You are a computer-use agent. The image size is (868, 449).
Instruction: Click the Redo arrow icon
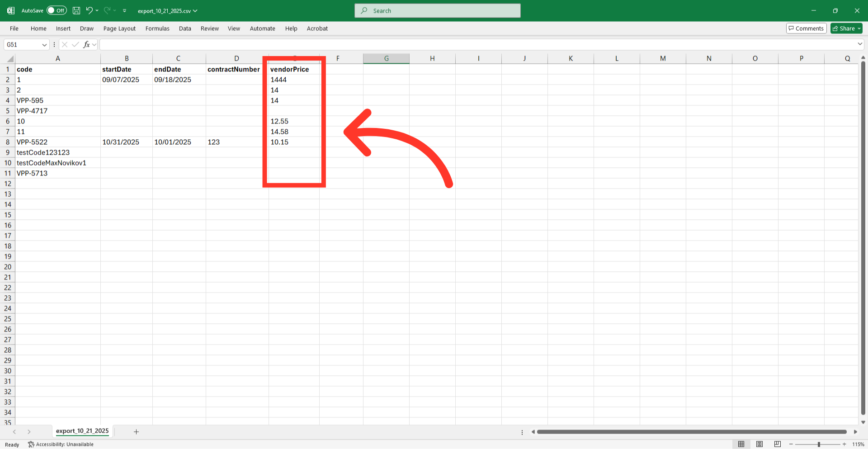[107, 10]
